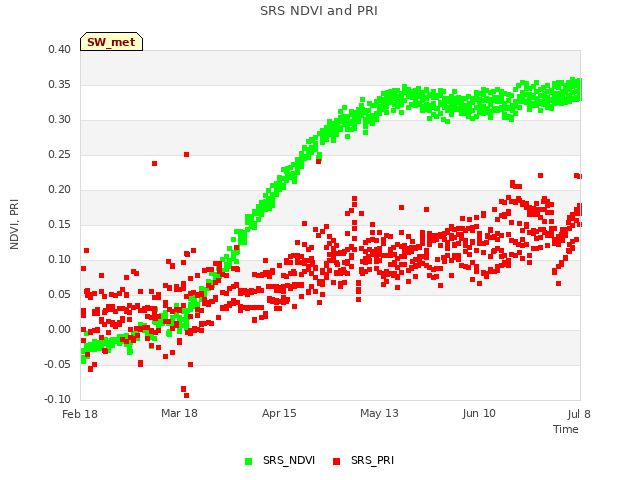Viewport: 640px width, 480px height.
Task: Click the 0.15 y-axis tick label
Action: (x=60, y=224)
